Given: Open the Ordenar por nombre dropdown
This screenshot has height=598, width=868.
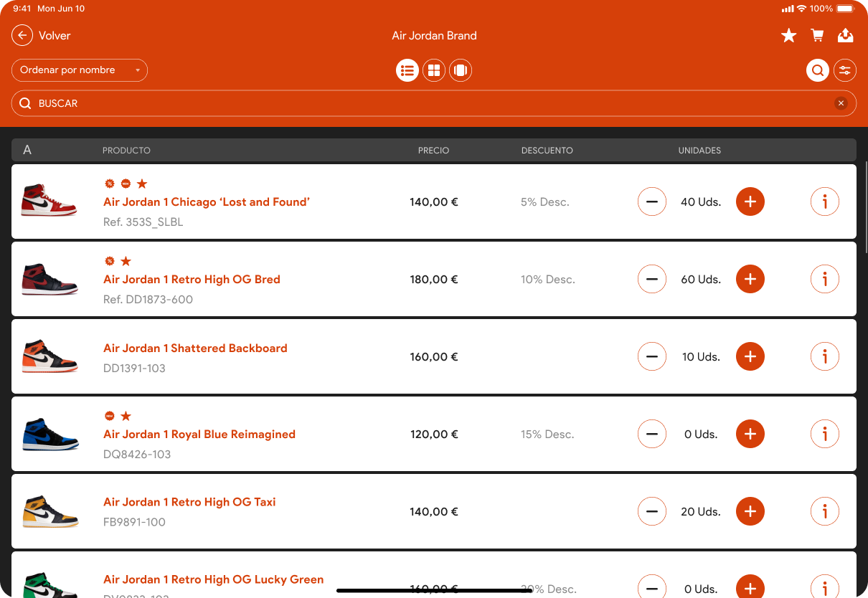Looking at the screenshot, I should click(80, 70).
